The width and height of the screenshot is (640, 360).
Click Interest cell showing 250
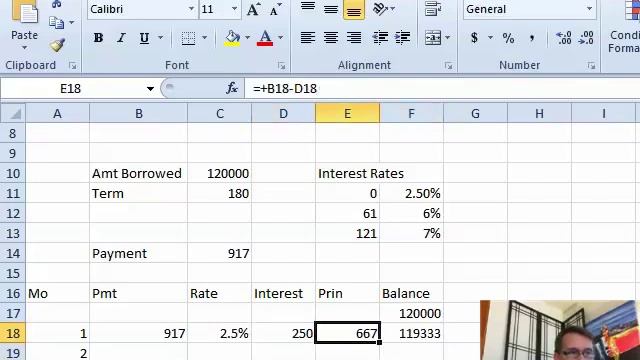[x=283, y=333]
